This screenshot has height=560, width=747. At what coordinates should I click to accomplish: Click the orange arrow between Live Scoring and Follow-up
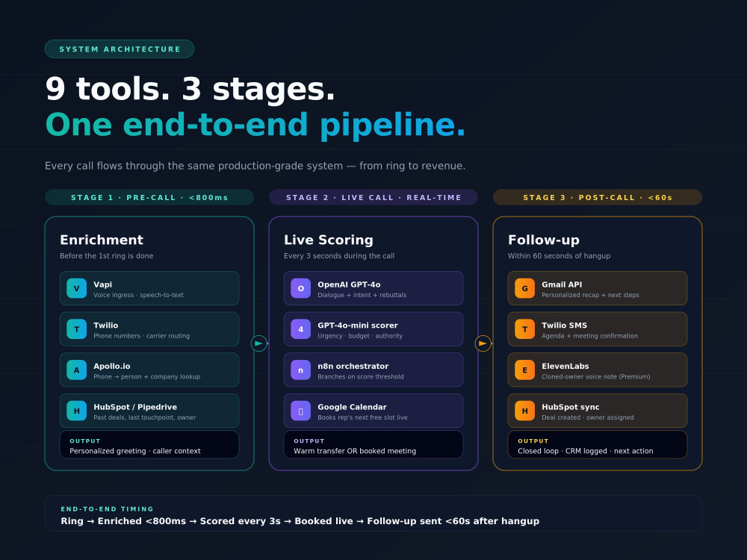pyautogui.click(x=483, y=343)
